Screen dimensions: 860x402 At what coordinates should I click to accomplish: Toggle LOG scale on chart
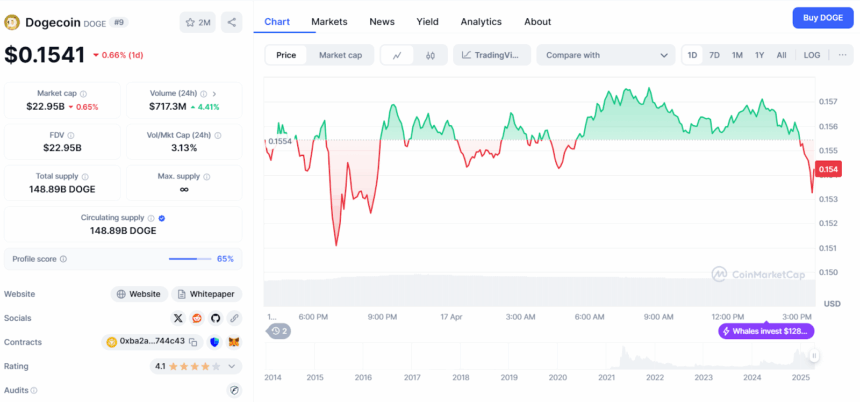812,55
